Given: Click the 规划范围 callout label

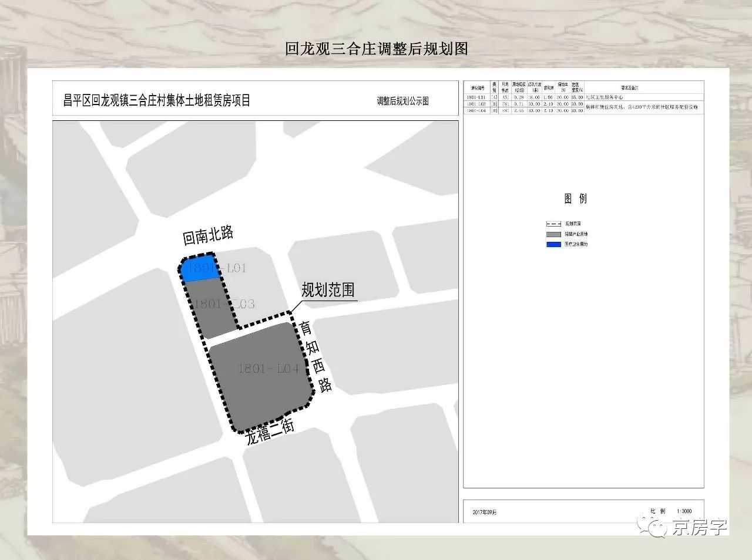Looking at the screenshot, I should point(328,290).
